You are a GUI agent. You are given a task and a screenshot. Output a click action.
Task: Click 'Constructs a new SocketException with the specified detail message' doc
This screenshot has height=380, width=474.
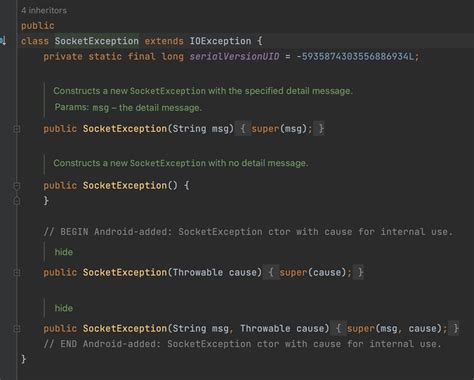tap(203, 91)
